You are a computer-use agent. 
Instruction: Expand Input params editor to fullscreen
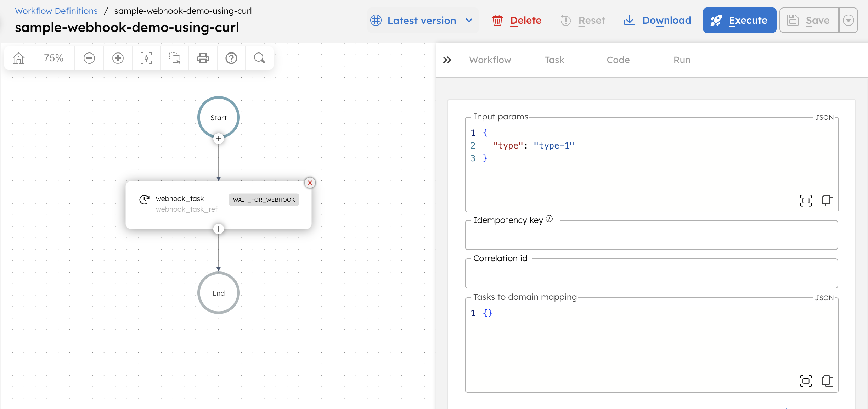[x=806, y=201]
